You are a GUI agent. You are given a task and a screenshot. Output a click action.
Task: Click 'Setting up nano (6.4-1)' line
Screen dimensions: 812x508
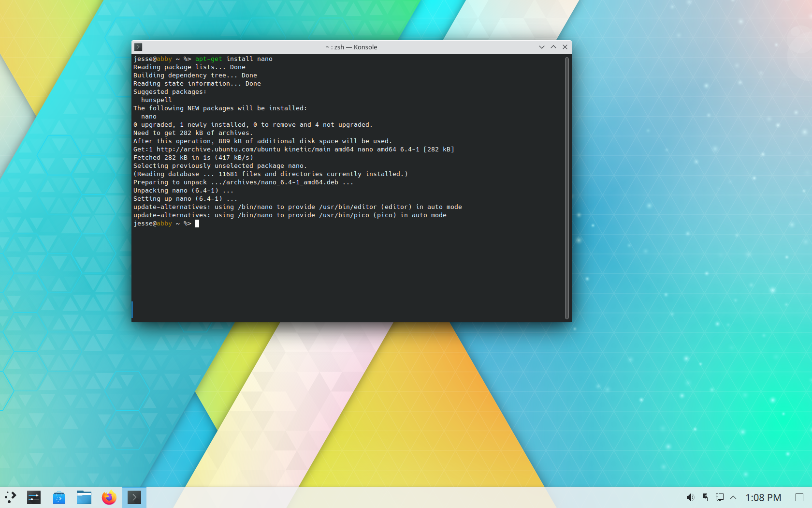(186, 199)
